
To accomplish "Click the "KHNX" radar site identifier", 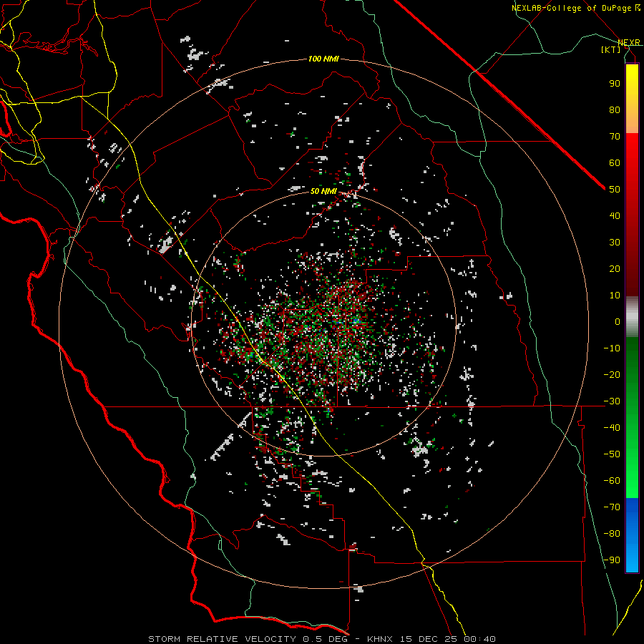I will click(380, 639).
